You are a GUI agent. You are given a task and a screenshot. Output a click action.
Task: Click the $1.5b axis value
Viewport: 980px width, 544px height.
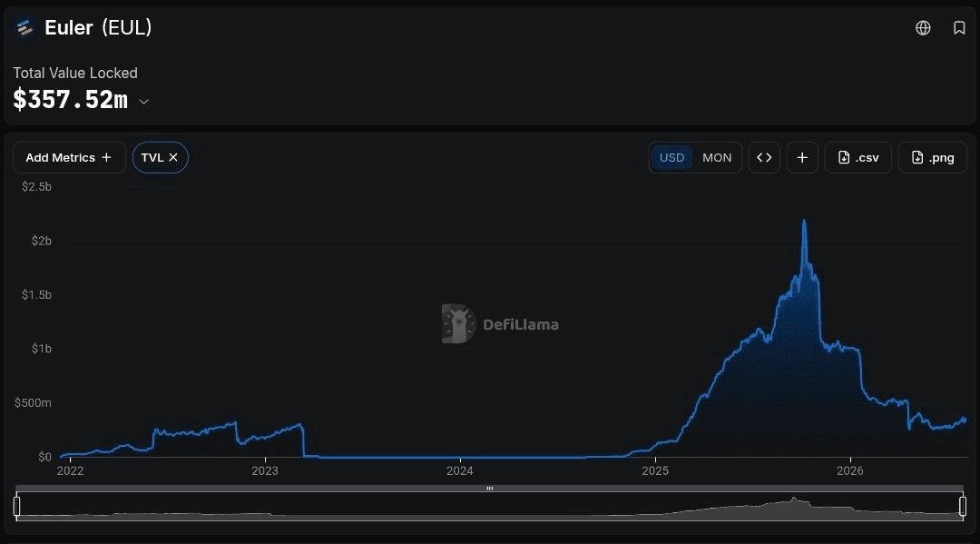37,294
